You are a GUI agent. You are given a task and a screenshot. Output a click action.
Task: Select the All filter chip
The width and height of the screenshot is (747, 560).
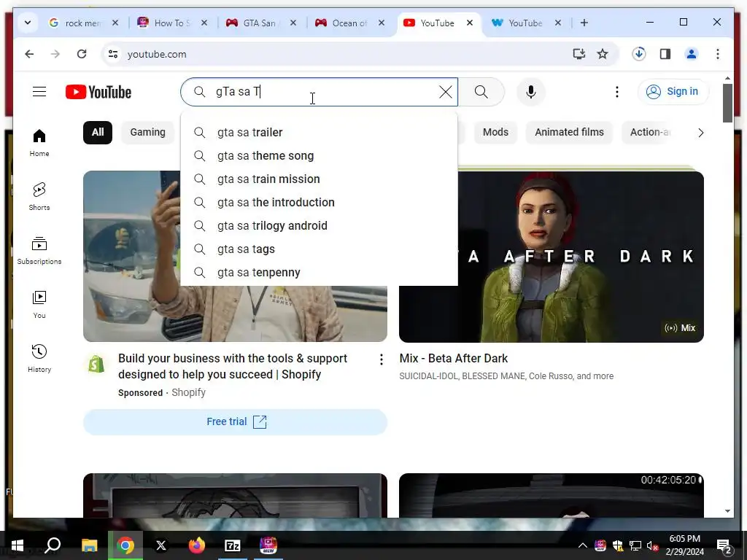pyautogui.click(x=98, y=133)
